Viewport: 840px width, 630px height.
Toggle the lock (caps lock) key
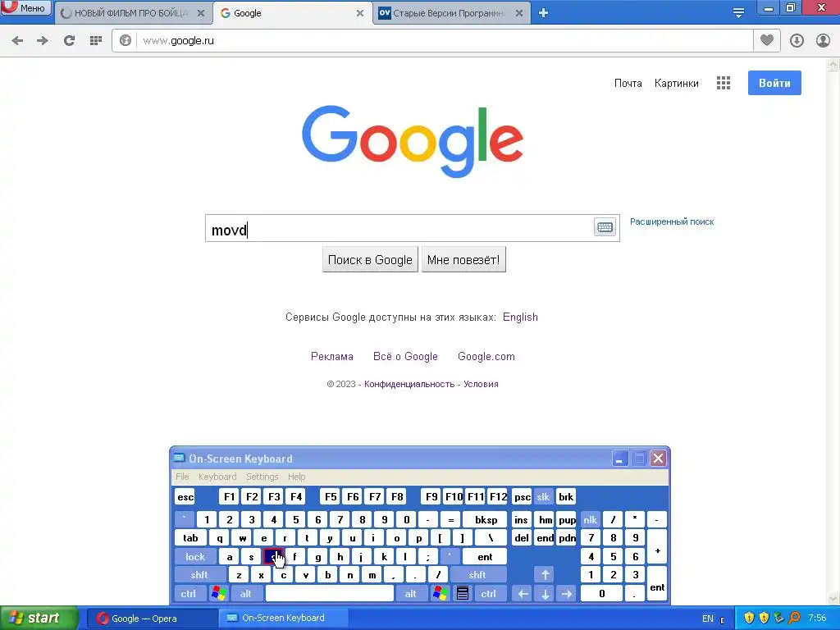point(195,557)
